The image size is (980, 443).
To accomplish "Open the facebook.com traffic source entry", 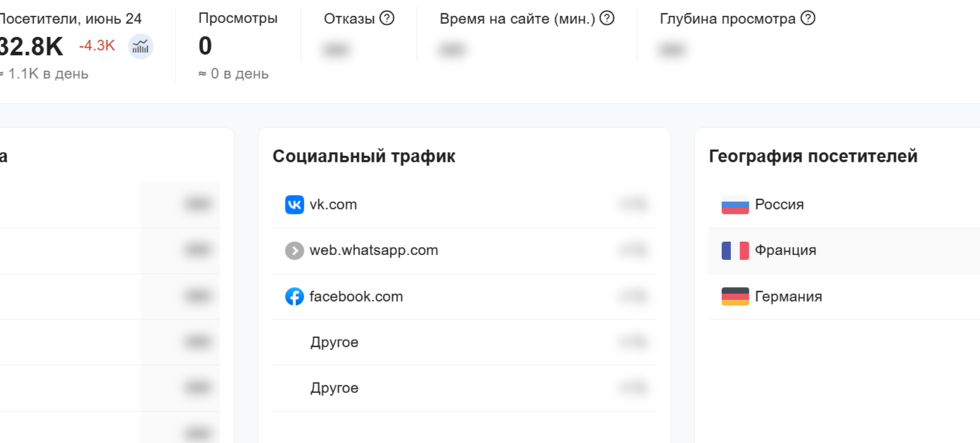I will (x=464, y=296).
